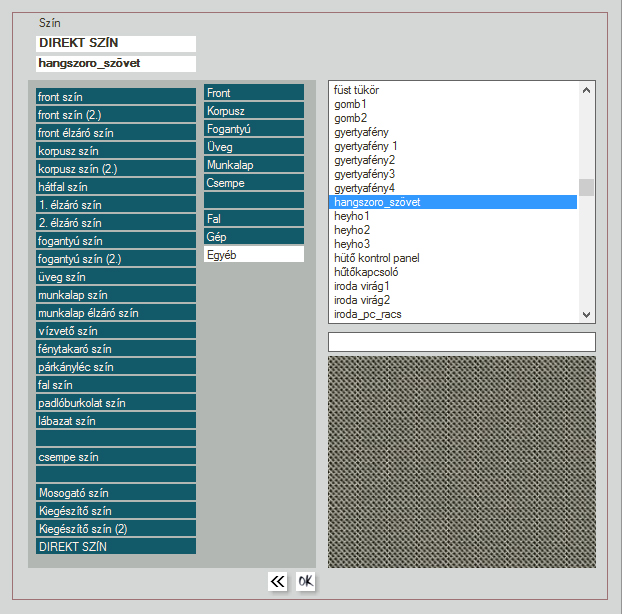622x614 pixels.
Task: Focus the search field below the list
Action: (x=462, y=342)
